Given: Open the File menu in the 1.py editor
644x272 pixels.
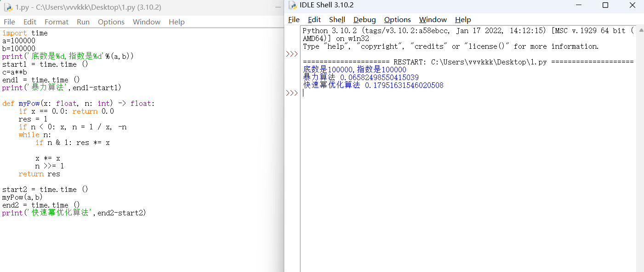Looking at the screenshot, I should 9,22.
